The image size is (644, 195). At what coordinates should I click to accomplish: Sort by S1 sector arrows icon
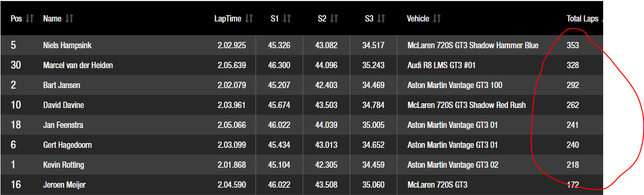click(286, 18)
